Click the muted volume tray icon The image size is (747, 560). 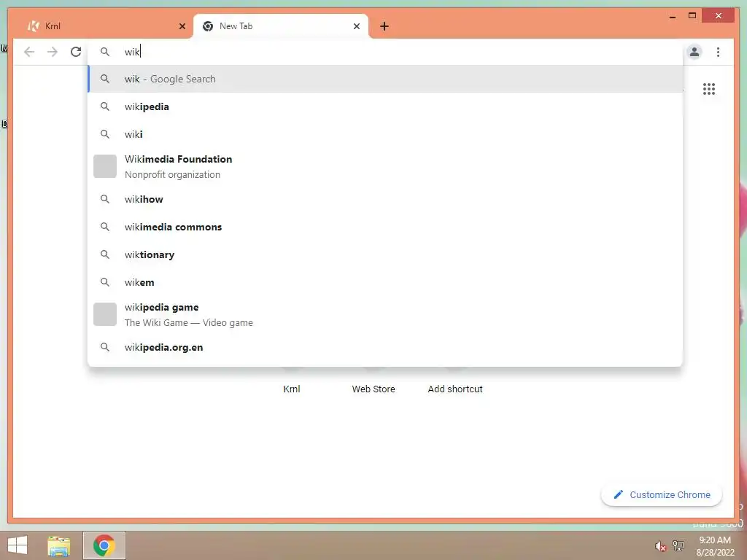pyautogui.click(x=660, y=546)
